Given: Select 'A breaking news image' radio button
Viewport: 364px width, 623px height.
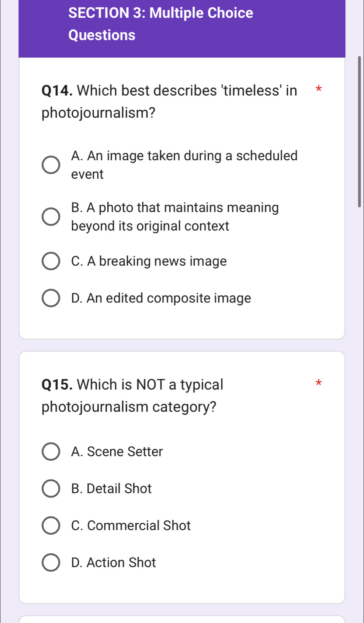Looking at the screenshot, I should (51, 261).
